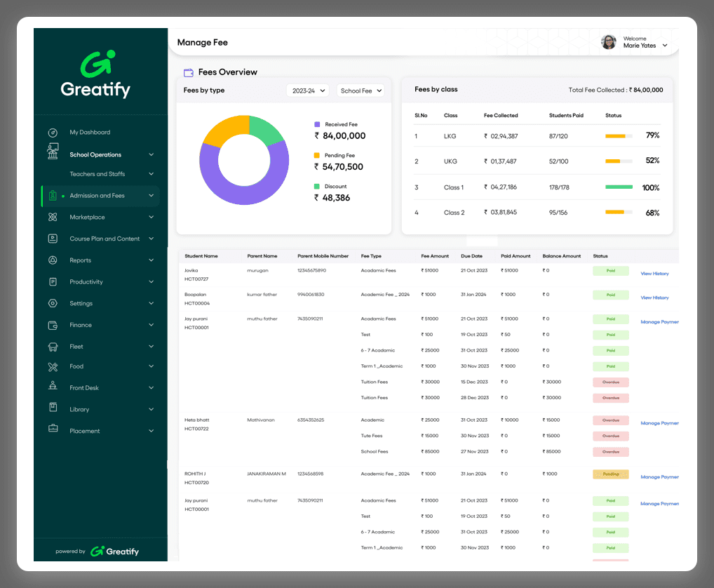Click the purple Received Fee legend swatch

click(x=317, y=124)
